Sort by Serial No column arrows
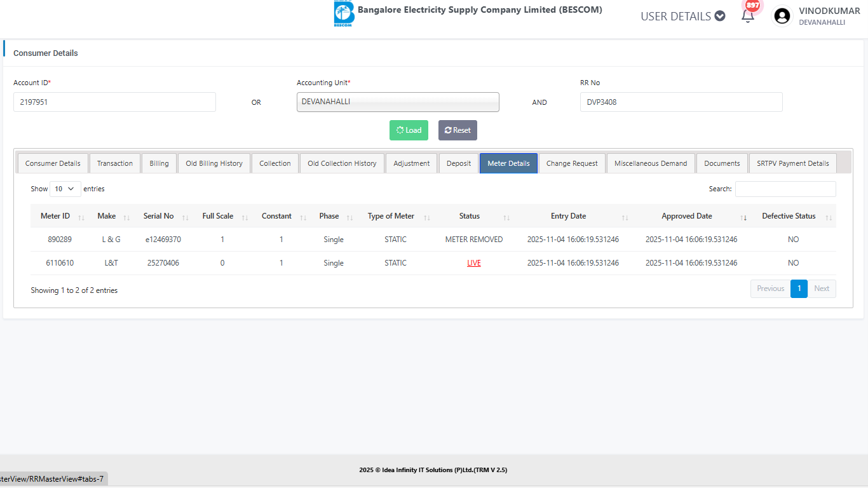This screenshot has height=488, width=868. click(186, 217)
